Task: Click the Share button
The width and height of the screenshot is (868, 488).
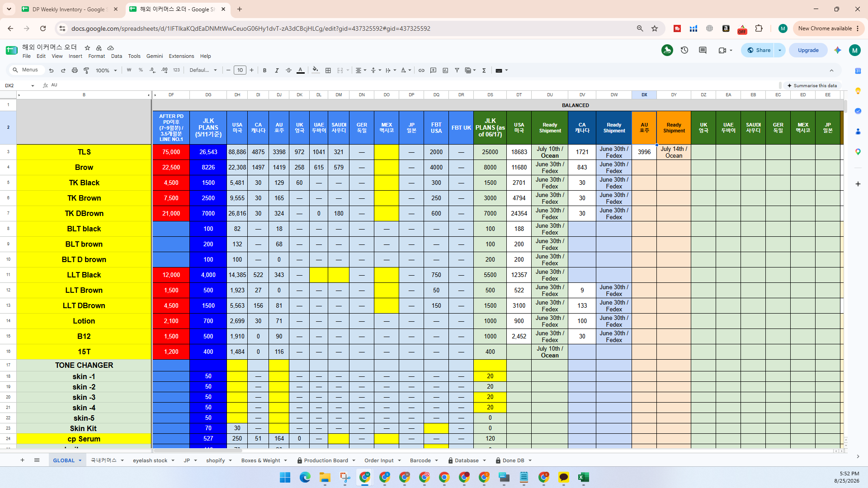Action: [x=758, y=50]
